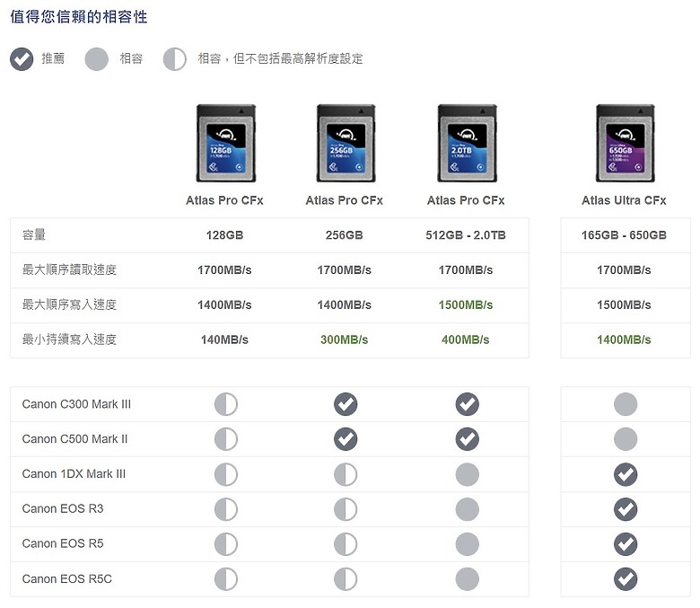Click the legend text 相容，但不包括最高解析度設定
700x608 pixels.
click(280, 58)
